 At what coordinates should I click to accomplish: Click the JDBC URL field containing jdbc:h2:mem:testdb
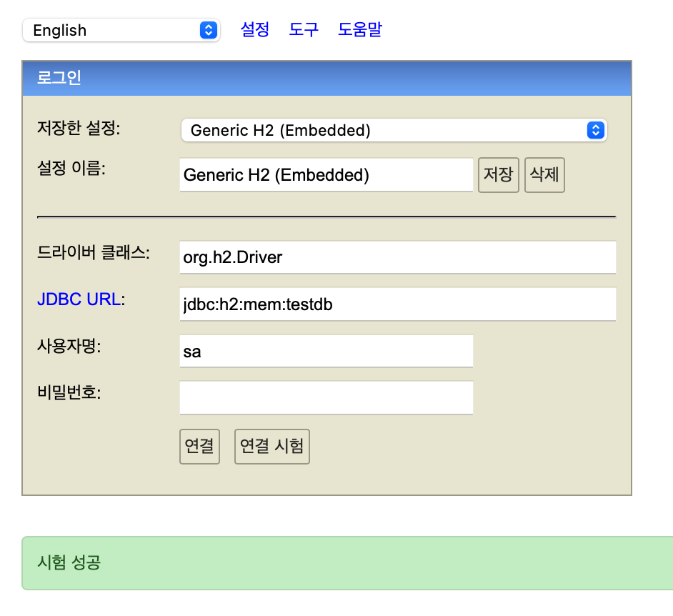coord(397,304)
